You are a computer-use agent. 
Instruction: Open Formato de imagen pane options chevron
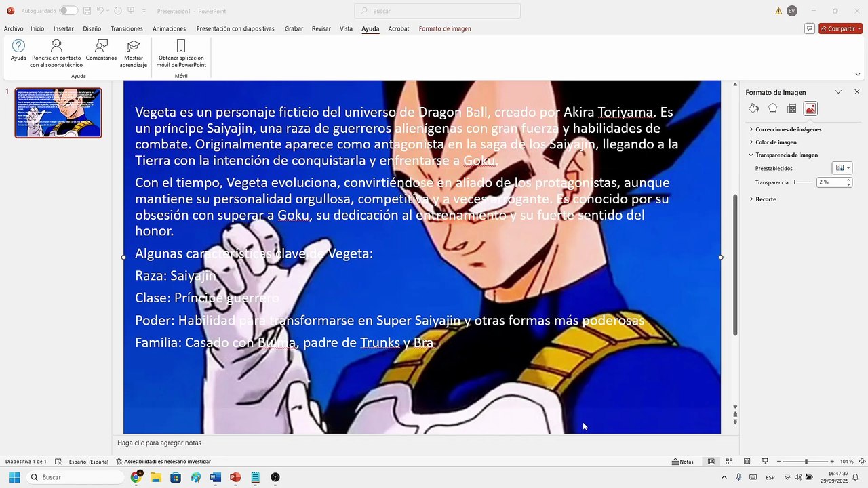[x=838, y=92]
